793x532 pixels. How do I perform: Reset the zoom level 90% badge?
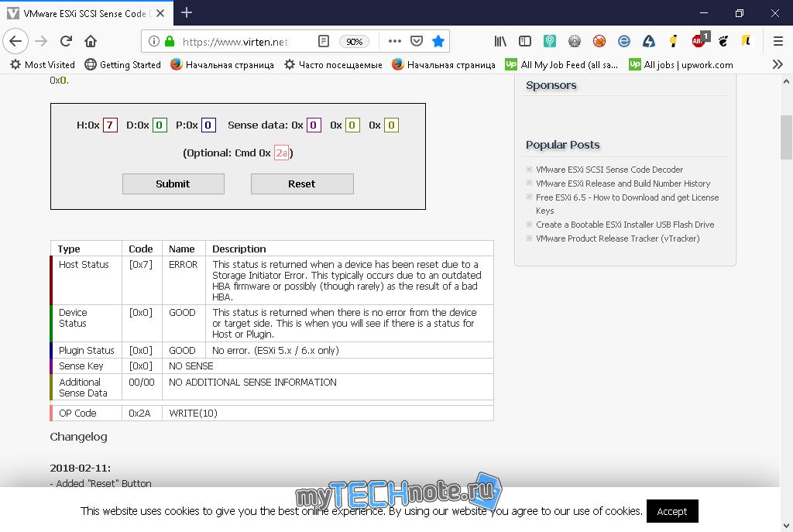tap(354, 42)
